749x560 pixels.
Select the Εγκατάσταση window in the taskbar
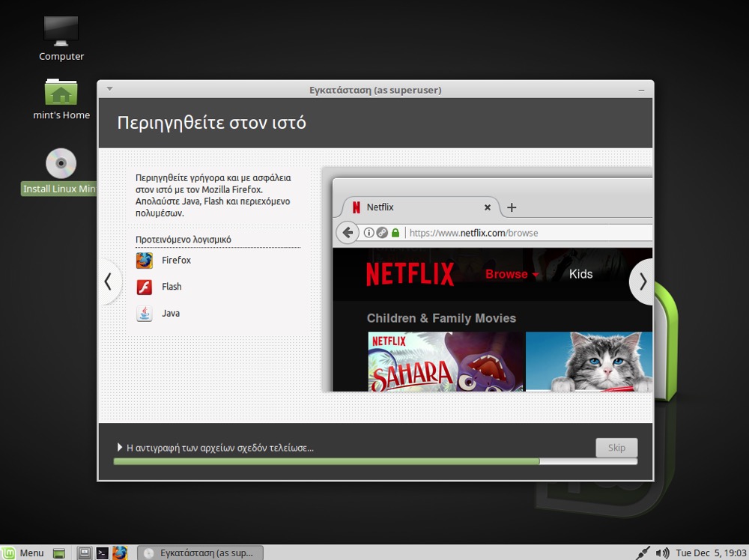200,553
